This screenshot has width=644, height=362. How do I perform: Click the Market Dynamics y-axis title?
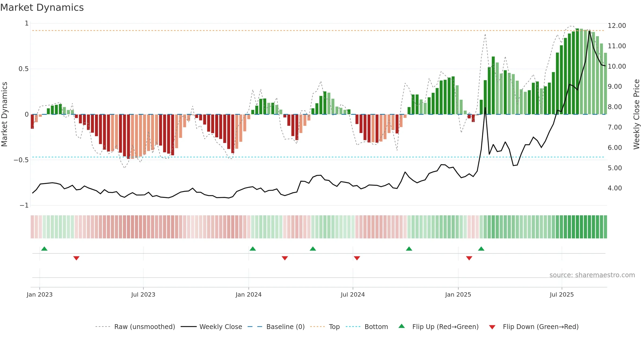click(4, 114)
